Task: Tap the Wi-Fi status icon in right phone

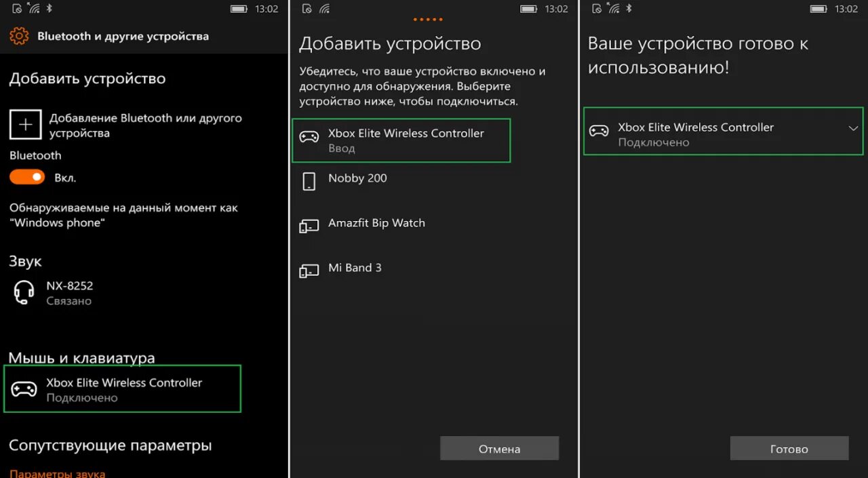Action: point(614,9)
